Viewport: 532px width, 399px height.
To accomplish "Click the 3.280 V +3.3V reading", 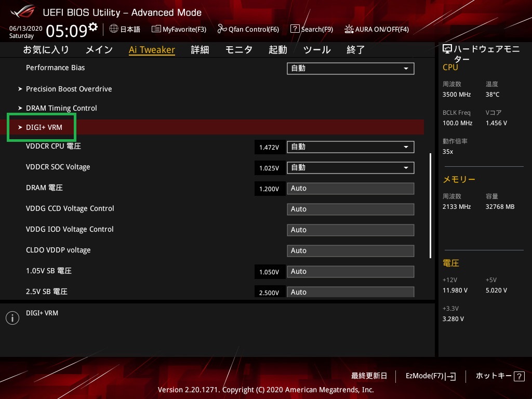I will point(453,319).
